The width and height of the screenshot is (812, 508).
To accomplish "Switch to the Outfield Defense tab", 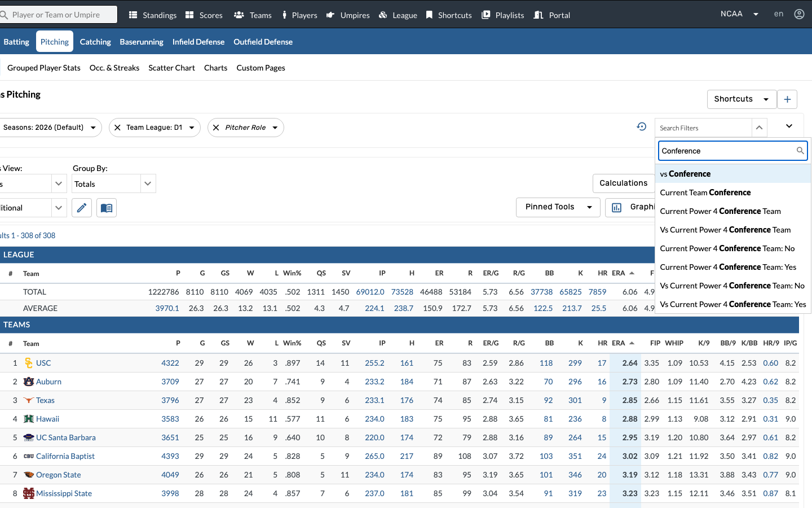I will [x=263, y=42].
